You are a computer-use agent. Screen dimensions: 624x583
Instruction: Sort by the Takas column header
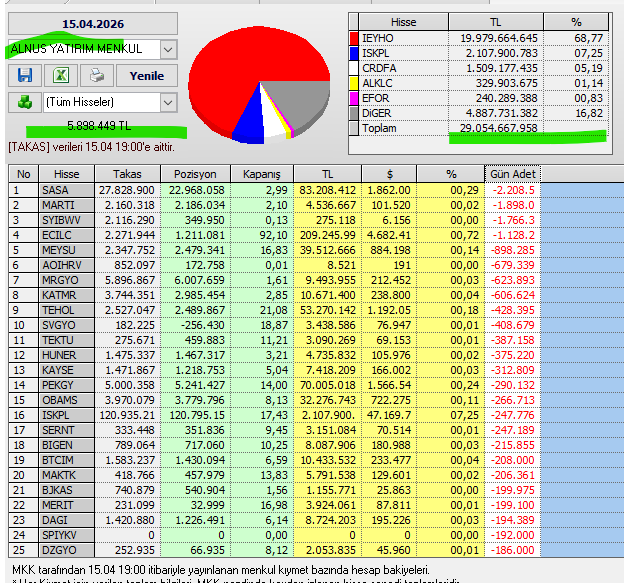(x=127, y=174)
